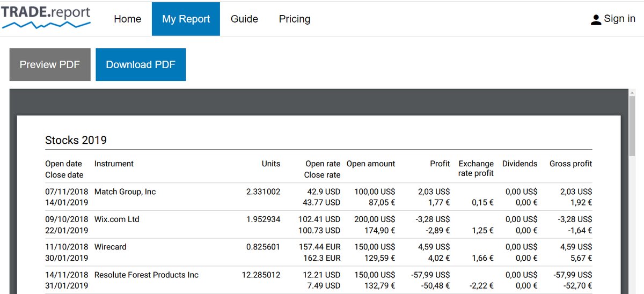The image size is (644, 294).
Task: Click open date 14/11/2018
Action: click(67, 275)
